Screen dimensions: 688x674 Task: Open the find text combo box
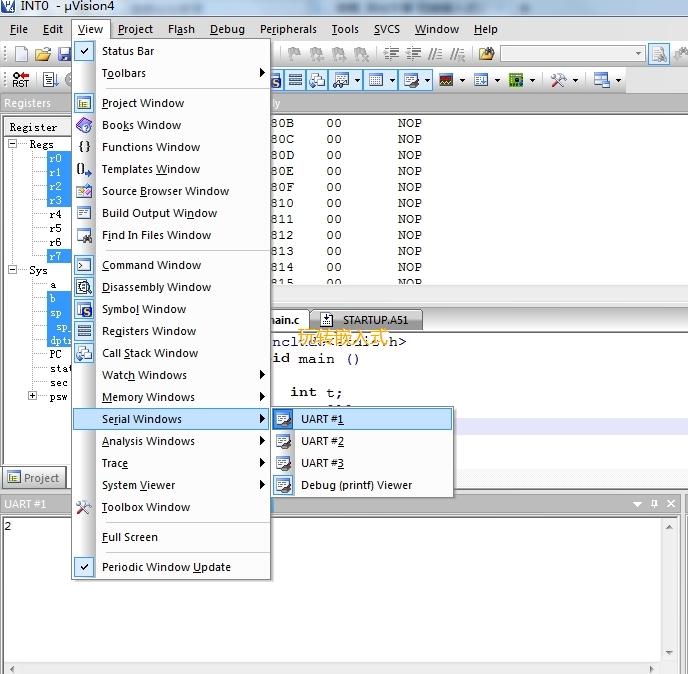click(573, 54)
